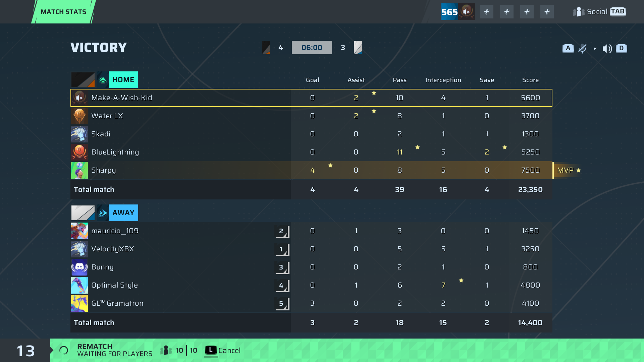
Task: Open Optimal Style's avatar
Action: (x=79, y=285)
